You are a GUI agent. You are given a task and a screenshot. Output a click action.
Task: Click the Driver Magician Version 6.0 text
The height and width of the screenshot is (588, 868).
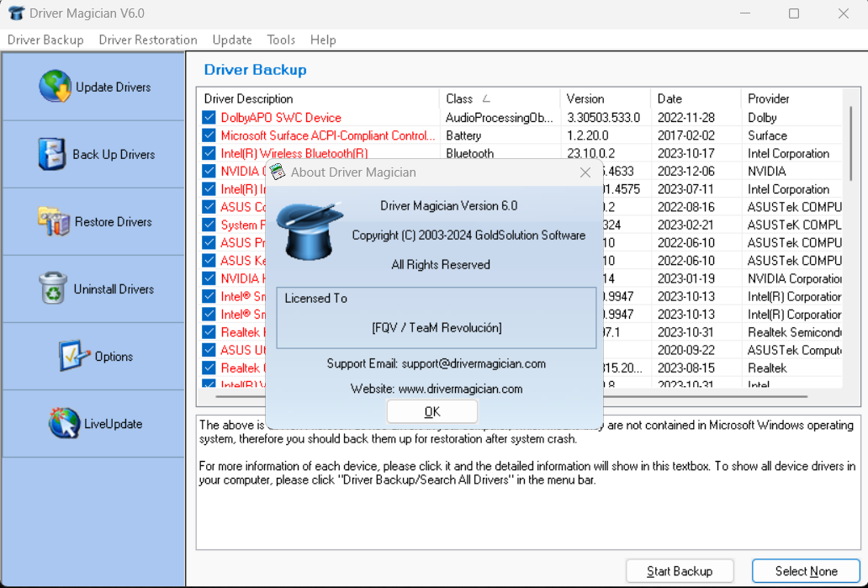(448, 206)
